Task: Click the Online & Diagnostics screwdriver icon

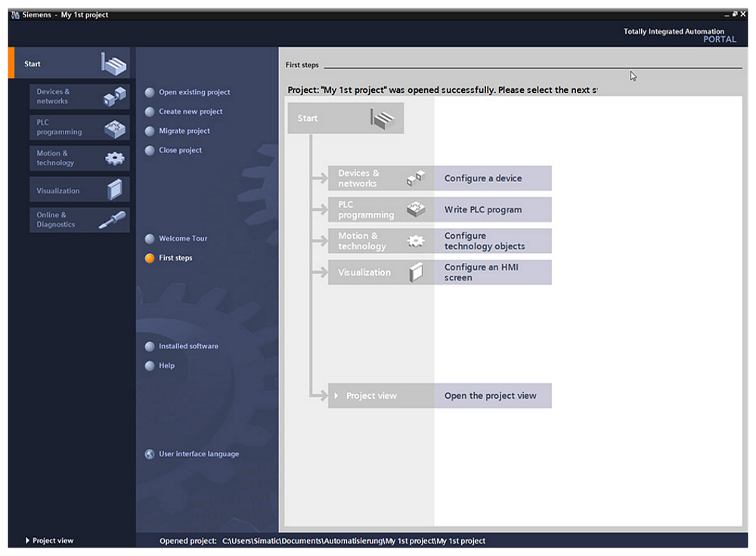Action: 113,220
